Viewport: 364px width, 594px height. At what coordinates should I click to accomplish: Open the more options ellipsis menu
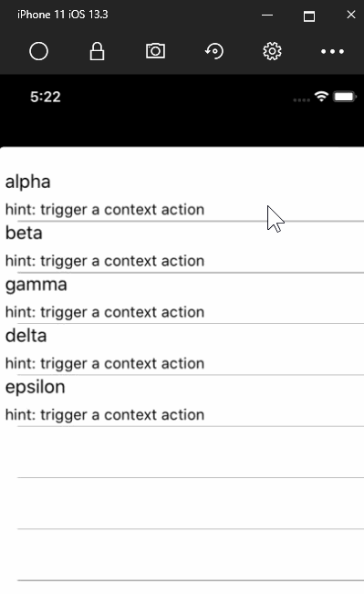pyautogui.click(x=332, y=51)
